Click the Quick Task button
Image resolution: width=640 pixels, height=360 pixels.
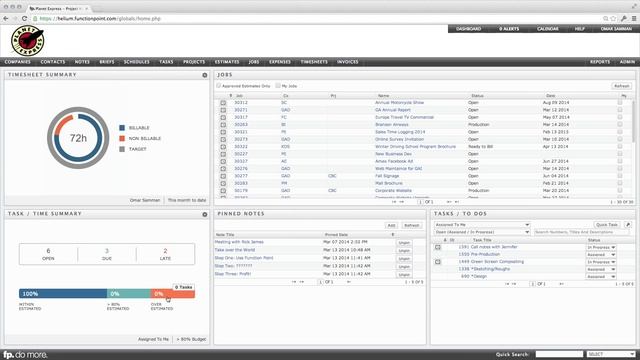[607, 225]
